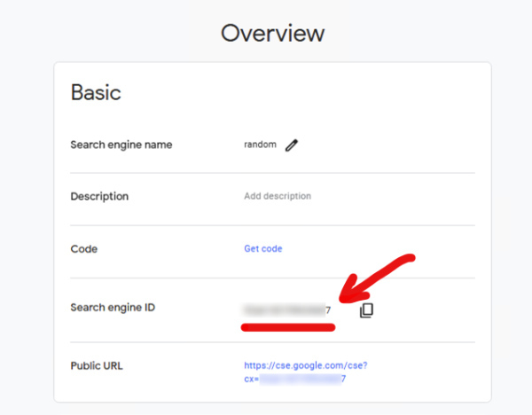The image size is (532, 415).
Task: Click the trailing 7 of the engine ID
Action: (328, 310)
